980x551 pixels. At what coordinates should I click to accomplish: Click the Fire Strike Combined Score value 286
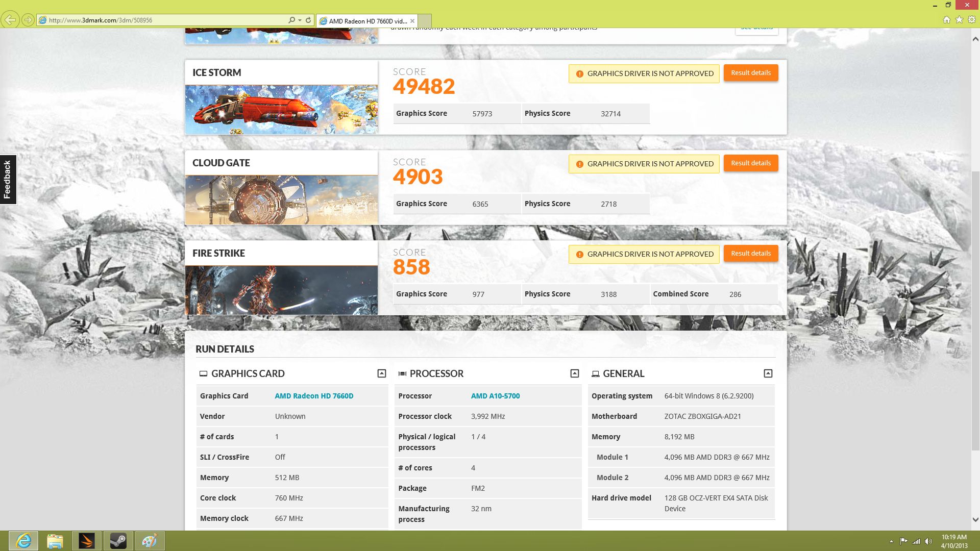click(x=735, y=294)
